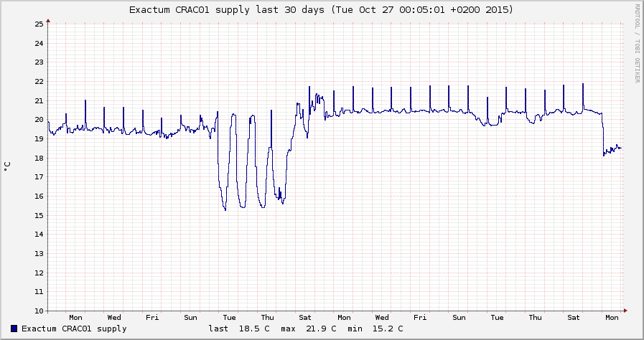Click the "max 21.9 C" value
644x340 pixels.
point(309,329)
